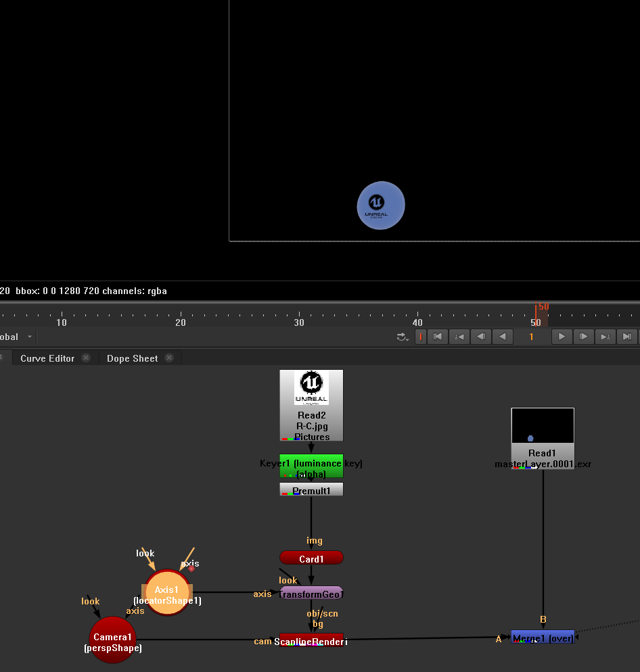Select the Read2 R-C.jpg node

pos(311,406)
